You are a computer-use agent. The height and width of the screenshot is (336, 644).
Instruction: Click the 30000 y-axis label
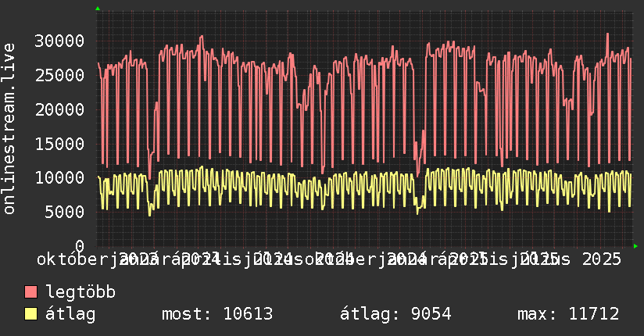pos(59,41)
